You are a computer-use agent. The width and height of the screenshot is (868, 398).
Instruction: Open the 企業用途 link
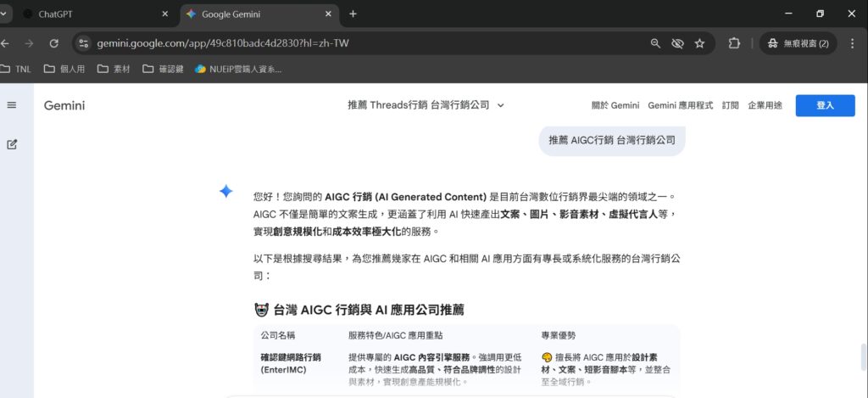(x=765, y=105)
